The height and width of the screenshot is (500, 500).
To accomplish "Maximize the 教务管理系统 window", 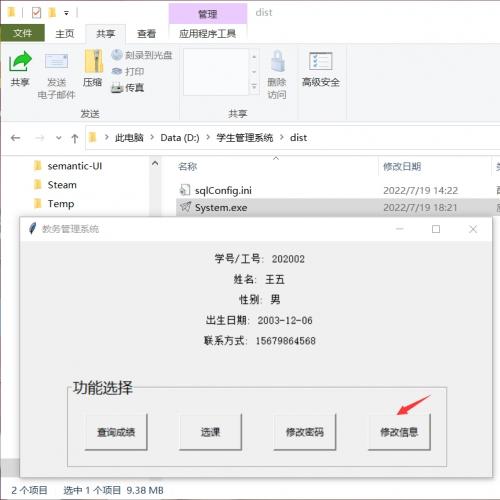I will (x=436, y=229).
